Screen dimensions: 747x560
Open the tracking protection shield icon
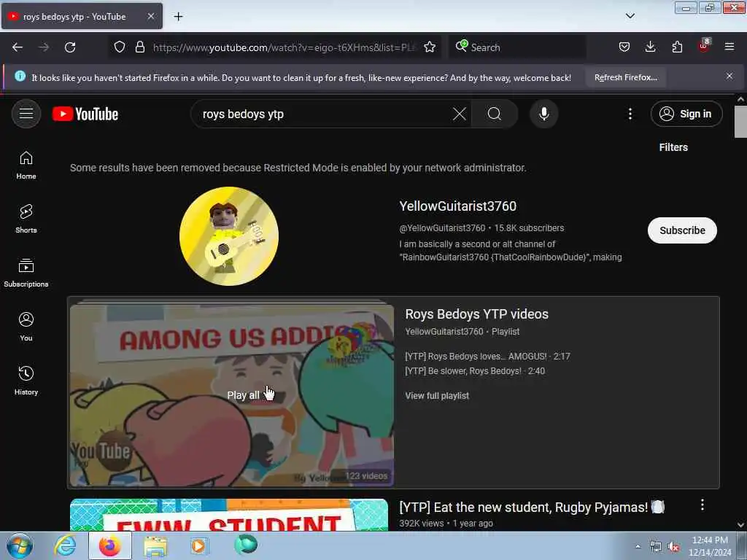coord(120,47)
